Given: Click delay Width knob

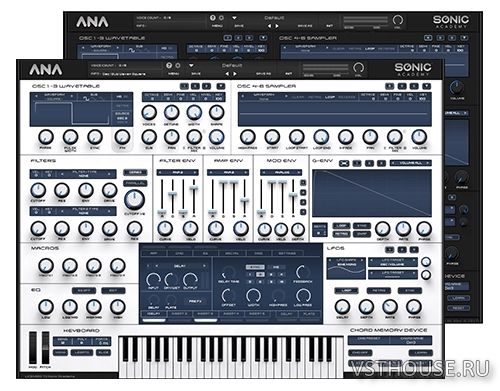Looking at the screenshot, I should 253,296.
